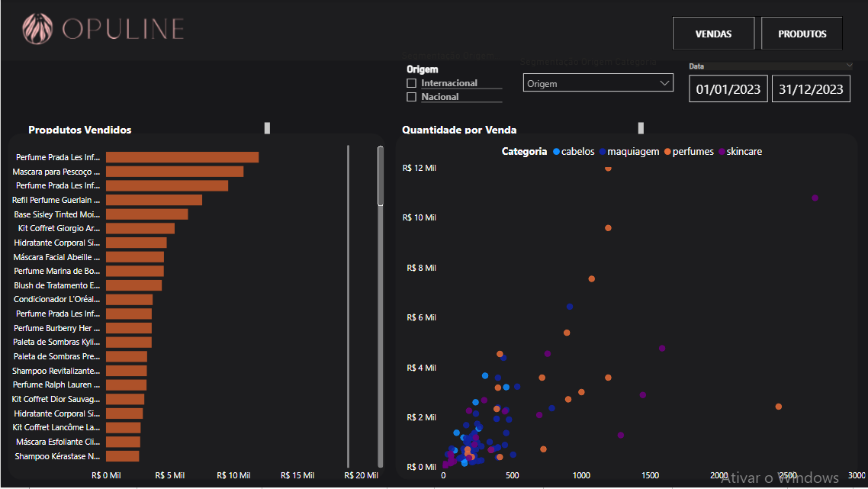The height and width of the screenshot is (489, 868).
Task: Click the Kit Coffret Lancôme La... label
Action: (x=56, y=427)
